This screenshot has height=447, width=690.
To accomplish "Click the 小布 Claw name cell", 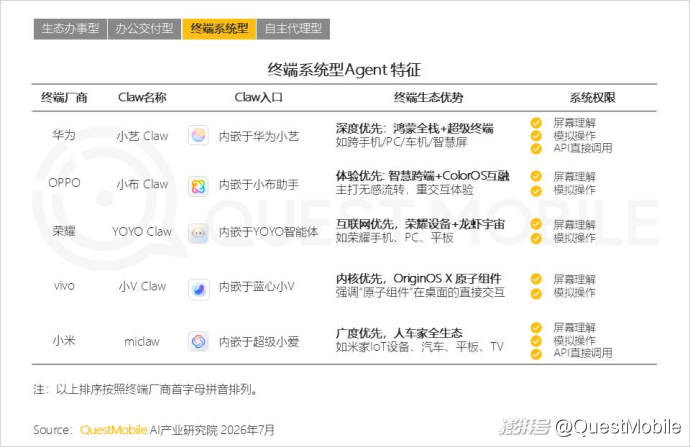I will tap(142, 184).
